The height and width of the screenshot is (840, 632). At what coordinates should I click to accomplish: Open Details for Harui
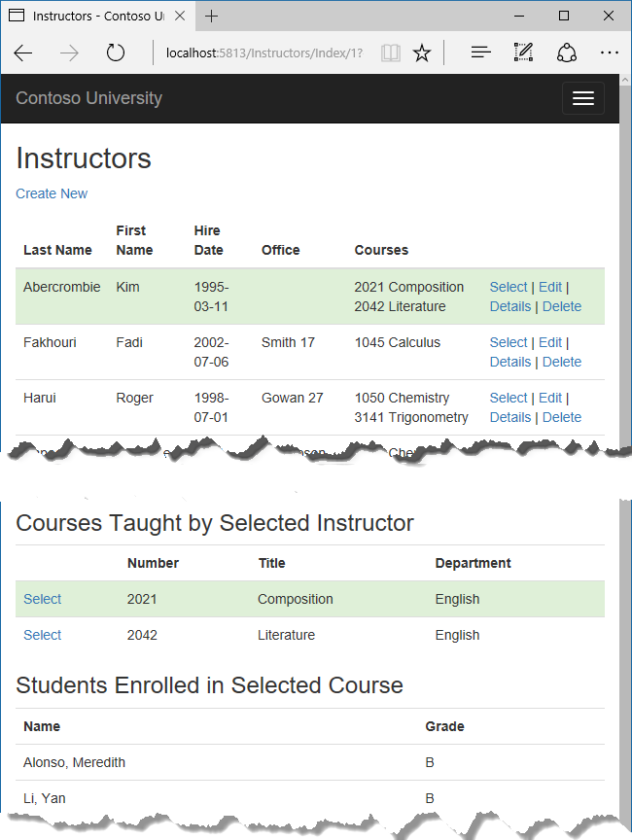(510, 417)
